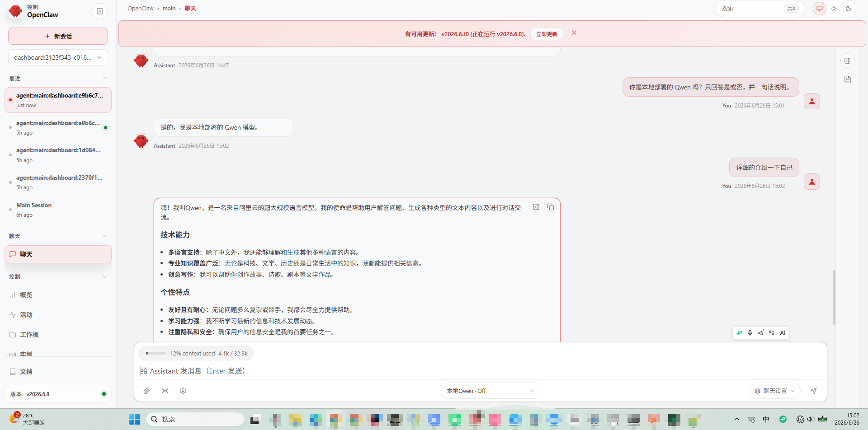The height and width of the screenshot is (430, 868).
Task: Focus the message input box
Action: point(480,371)
